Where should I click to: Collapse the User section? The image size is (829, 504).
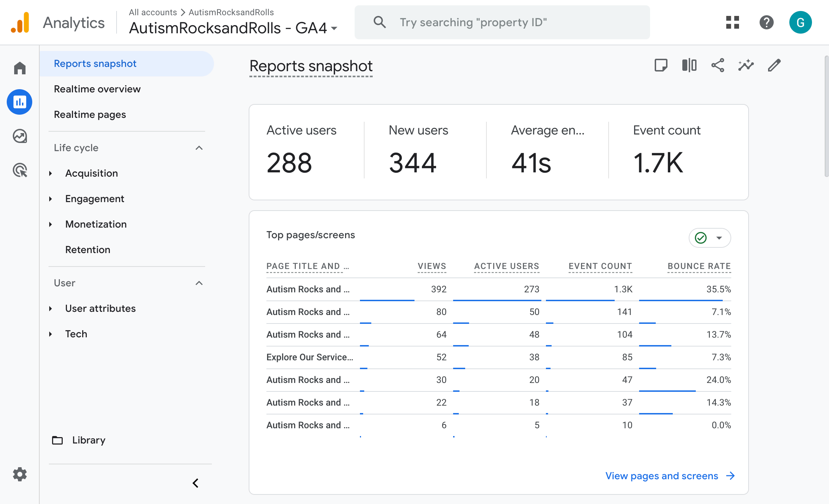click(x=199, y=283)
